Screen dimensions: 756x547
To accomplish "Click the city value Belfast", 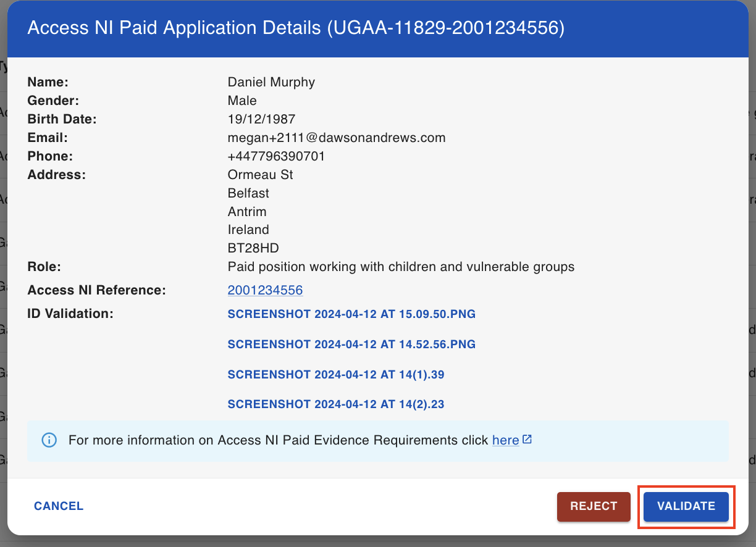I will (x=248, y=193).
